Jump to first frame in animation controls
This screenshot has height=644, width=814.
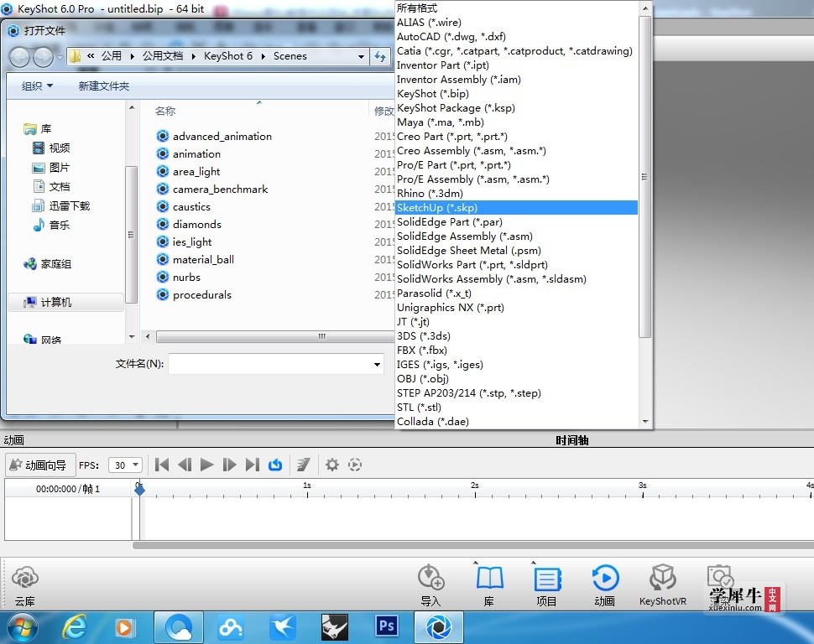coord(161,465)
